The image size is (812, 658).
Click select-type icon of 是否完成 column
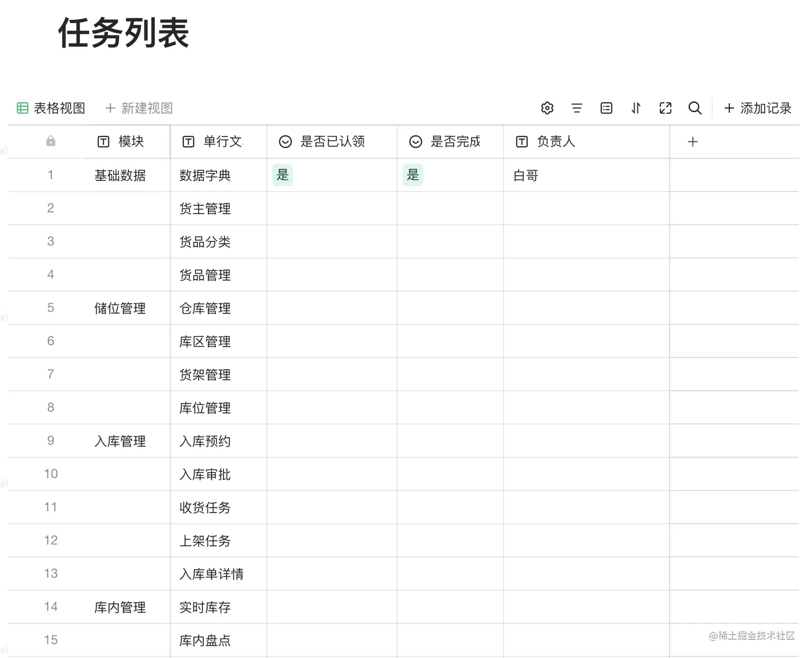click(x=416, y=142)
